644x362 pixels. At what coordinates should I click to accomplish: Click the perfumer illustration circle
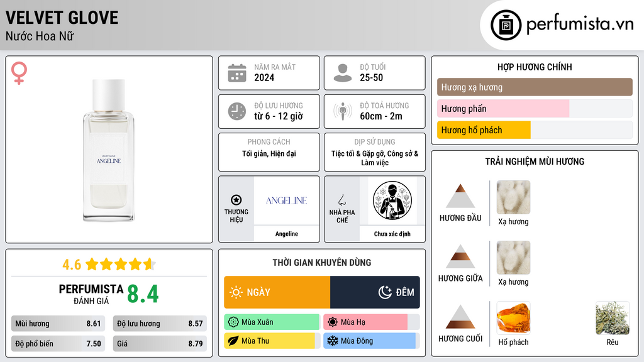[392, 200]
